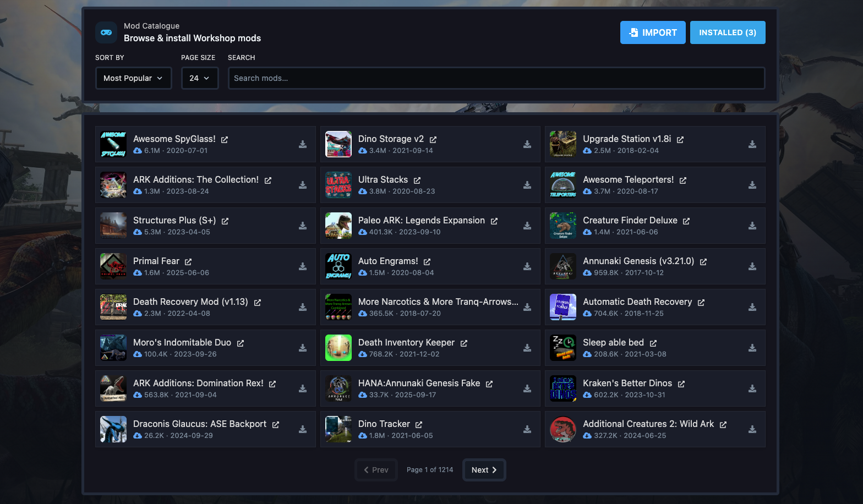Click the ARK Additions: The Collection! title
This screenshot has width=863, height=504.
pos(196,179)
